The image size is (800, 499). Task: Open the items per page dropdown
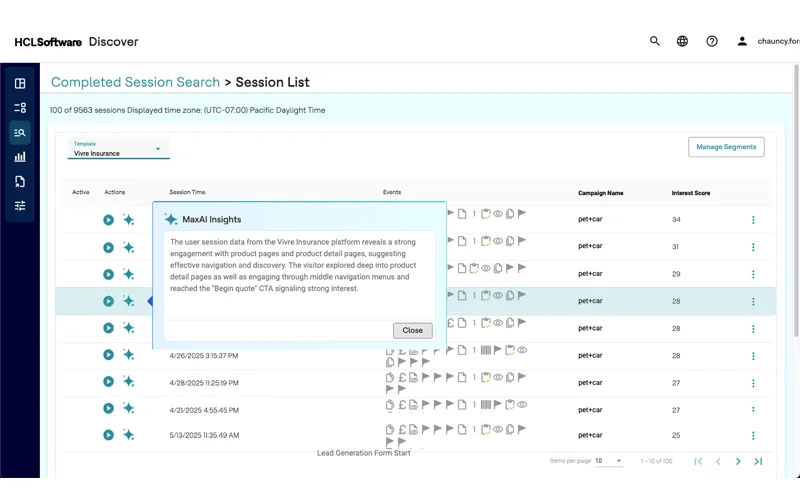click(608, 461)
